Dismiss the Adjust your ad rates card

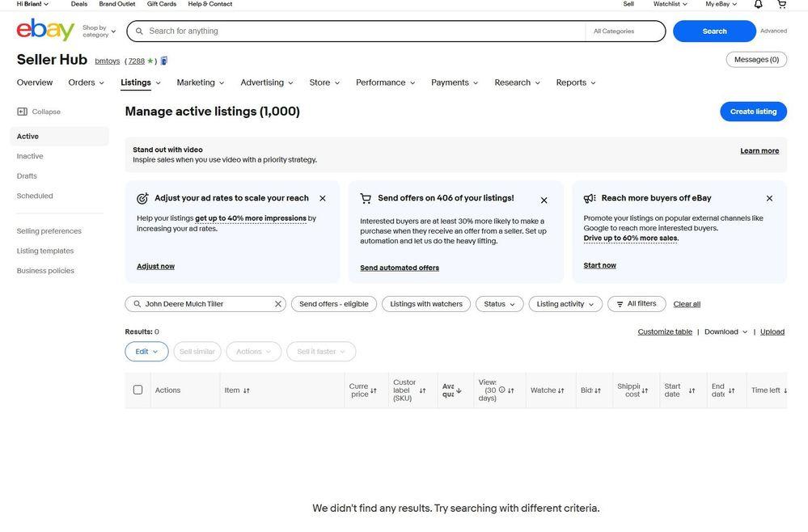coord(323,198)
